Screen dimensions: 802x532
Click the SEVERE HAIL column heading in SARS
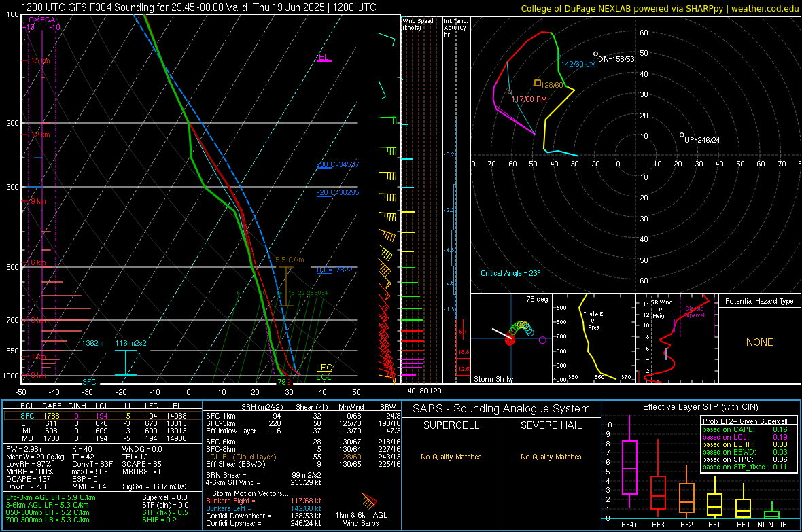coord(551,425)
